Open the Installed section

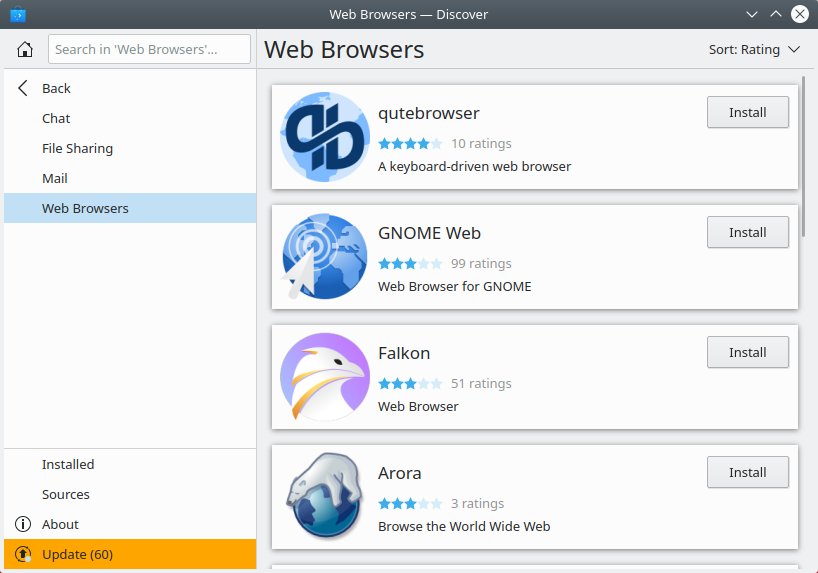pos(130,464)
